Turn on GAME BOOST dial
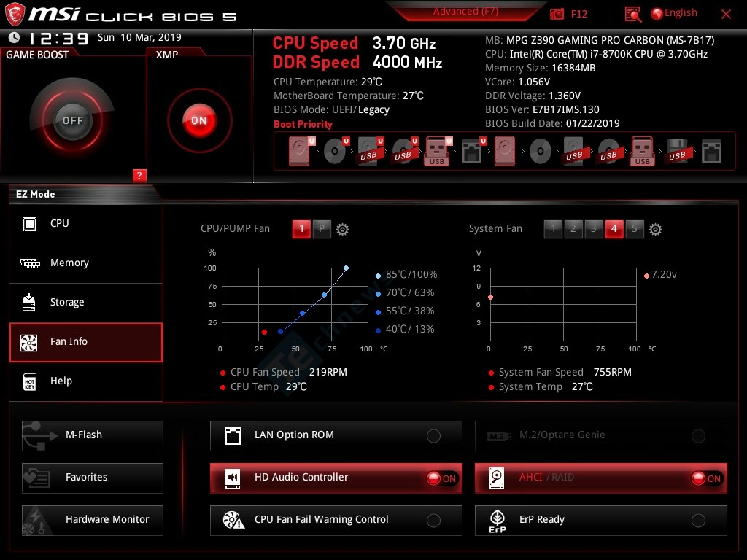The width and height of the screenshot is (747, 560). coord(72,120)
